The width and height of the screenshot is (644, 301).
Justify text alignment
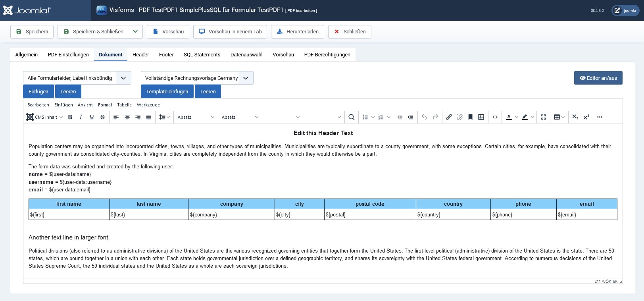click(x=148, y=117)
